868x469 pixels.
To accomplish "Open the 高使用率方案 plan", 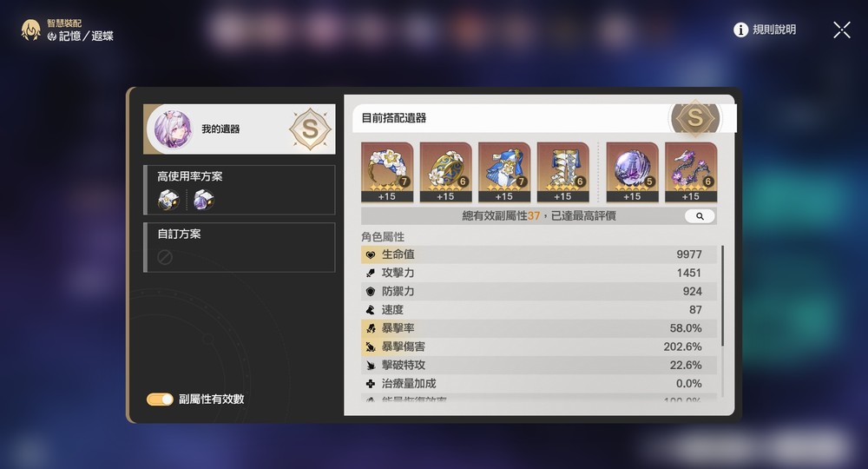I will 240,189.
